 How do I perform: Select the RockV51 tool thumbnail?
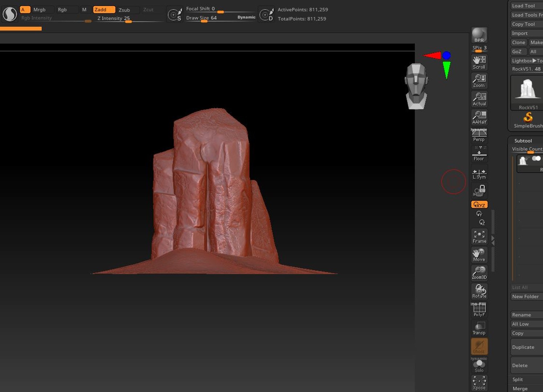(x=527, y=93)
